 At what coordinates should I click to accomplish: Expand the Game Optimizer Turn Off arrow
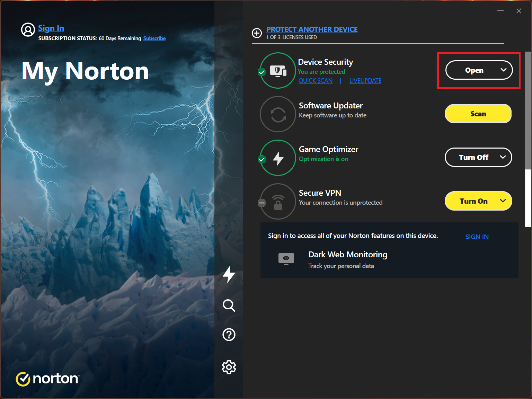(503, 157)
